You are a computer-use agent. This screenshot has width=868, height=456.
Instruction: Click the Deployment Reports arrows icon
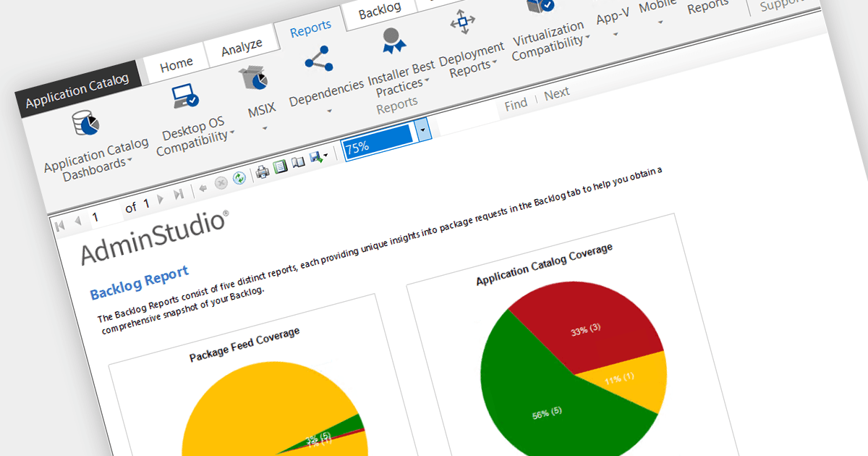(463, 22)
